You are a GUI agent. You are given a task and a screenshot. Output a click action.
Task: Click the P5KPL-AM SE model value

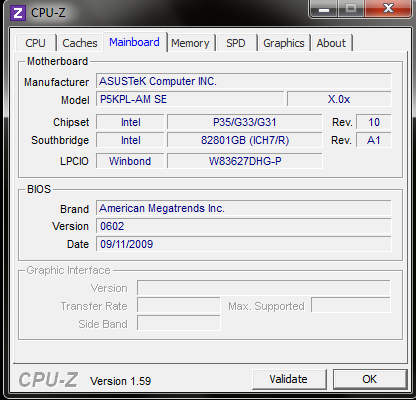tap(190, 99)
